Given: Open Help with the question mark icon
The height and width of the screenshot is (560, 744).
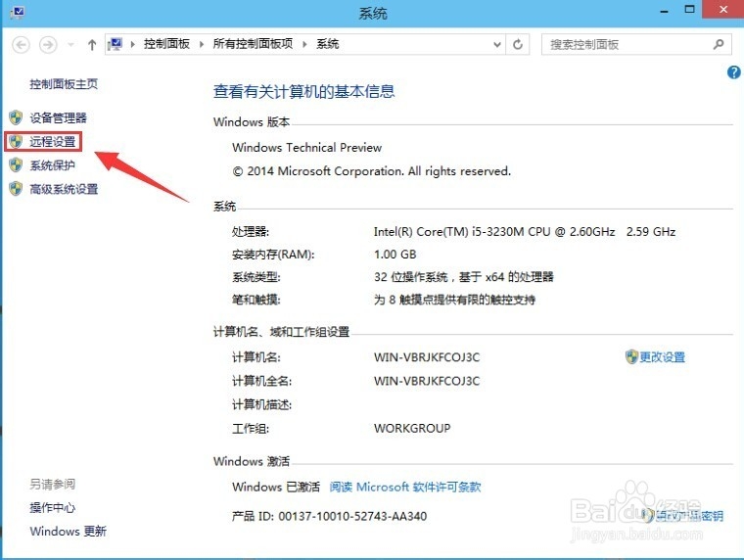Looking at the screenshot, I should pos(733,72).
